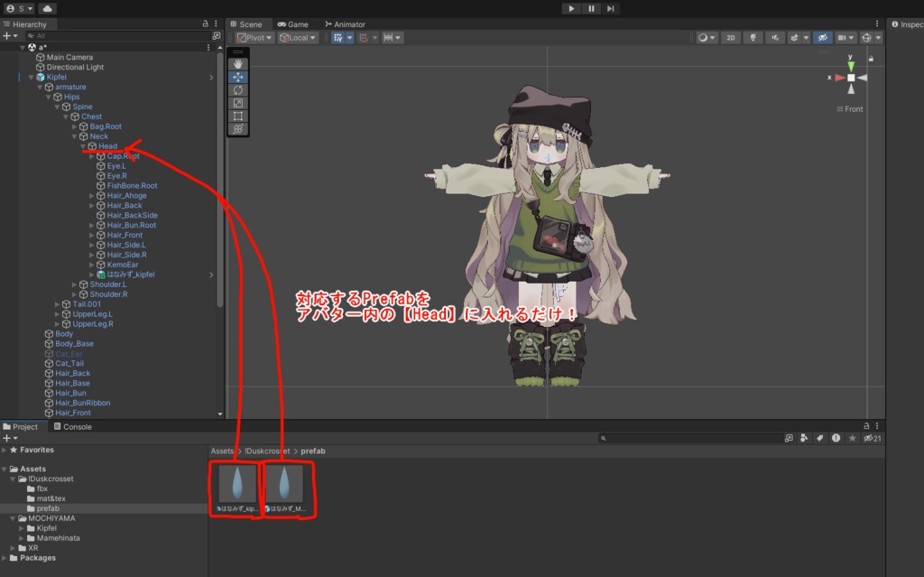Viewport: 924px width, 577px height.
Task: Select the Transform tool
Action: tap(238, 128)
